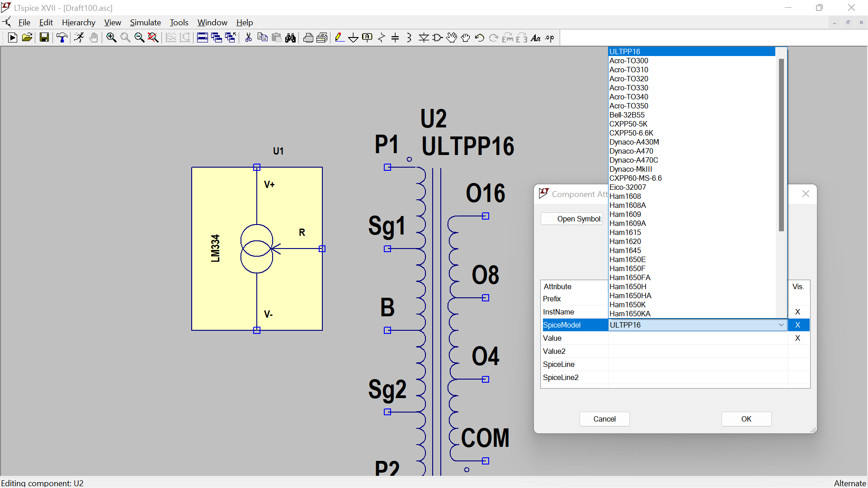The width and height of the screenshot is (868, 488).
Task: Toggle visibility cell for Value2 row
Action: pyautogui.click(x=798, y=351)
